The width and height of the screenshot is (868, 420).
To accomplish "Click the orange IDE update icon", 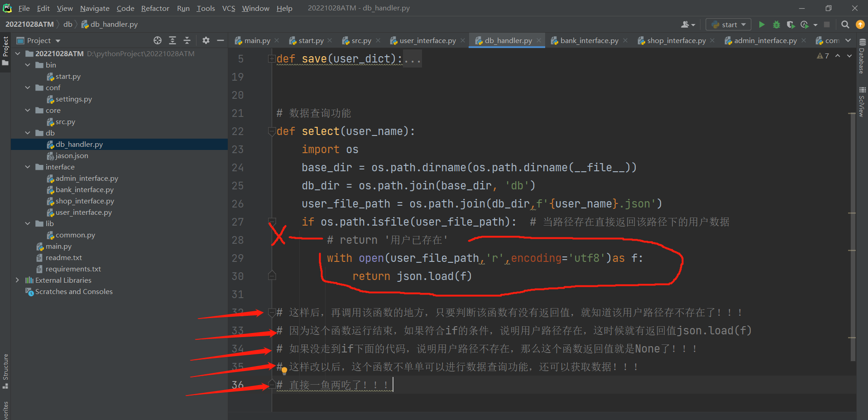I will coord(860,24).
